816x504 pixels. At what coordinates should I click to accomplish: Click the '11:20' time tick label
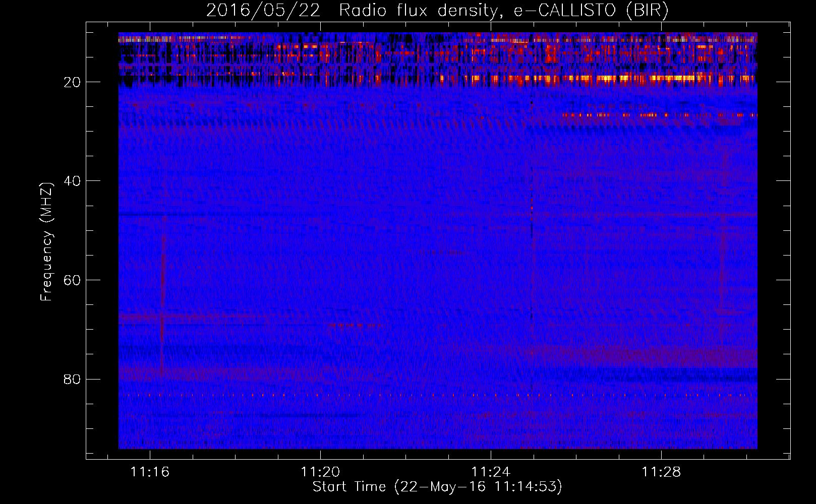[x=320, y=472]
